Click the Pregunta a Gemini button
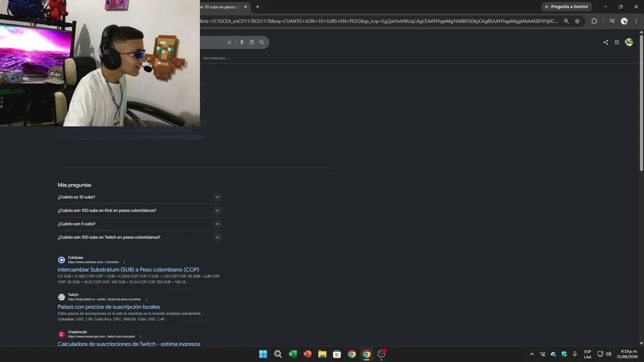This screenshot has height=362, width=644. pyautogui.click(x=566, y=7)
